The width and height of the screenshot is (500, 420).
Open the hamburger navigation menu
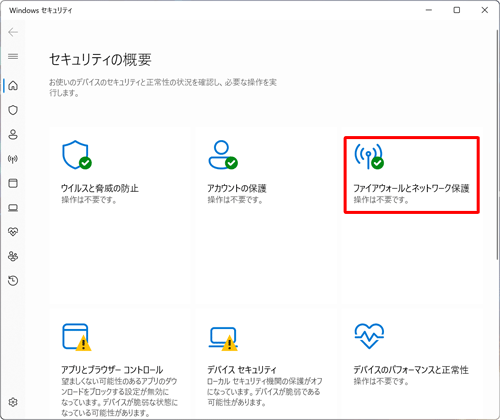coord(13,56)
